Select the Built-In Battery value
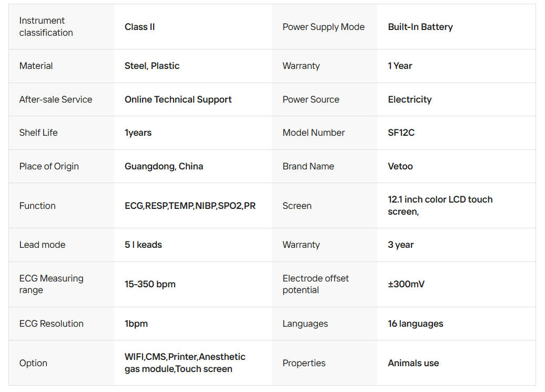 point(420,27)
